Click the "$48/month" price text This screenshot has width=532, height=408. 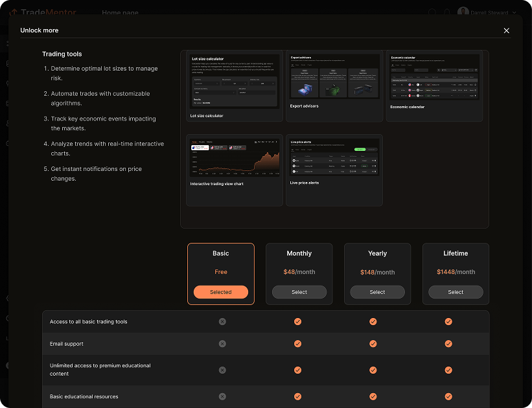click(x=299, y=272)
